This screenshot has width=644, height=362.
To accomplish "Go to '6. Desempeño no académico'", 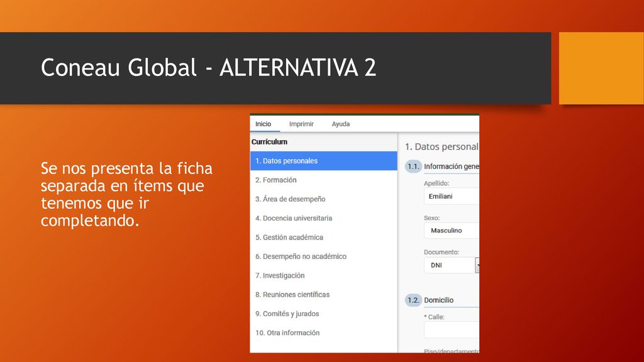I will (x=324, y=256).
